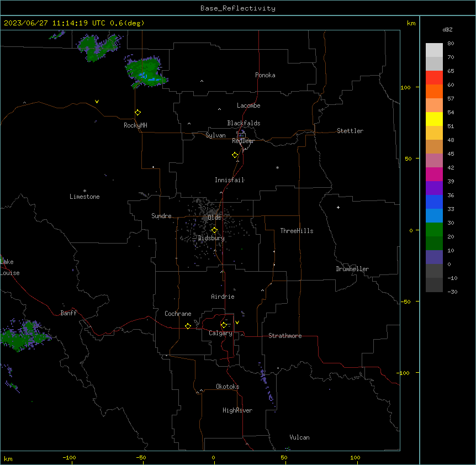
Task: Click the asterisk marker east of Innisfail
Action: click(277, 167)
